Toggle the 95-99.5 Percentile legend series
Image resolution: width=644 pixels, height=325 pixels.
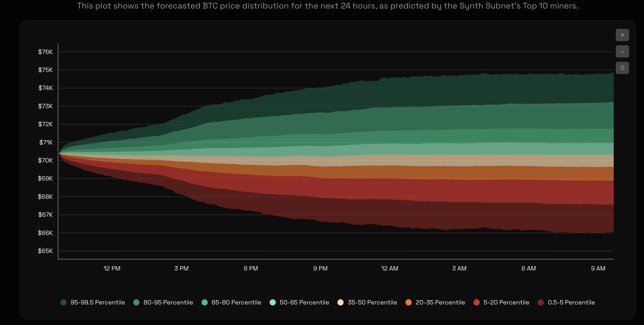[x=63, y=302]
